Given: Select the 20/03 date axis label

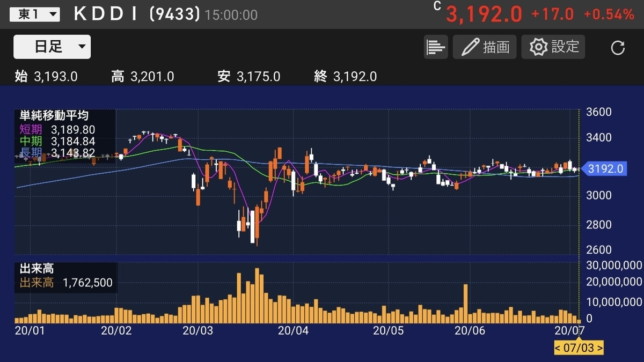Looking at the screenshot, I should pyautogui.click(x=198, y=330).
